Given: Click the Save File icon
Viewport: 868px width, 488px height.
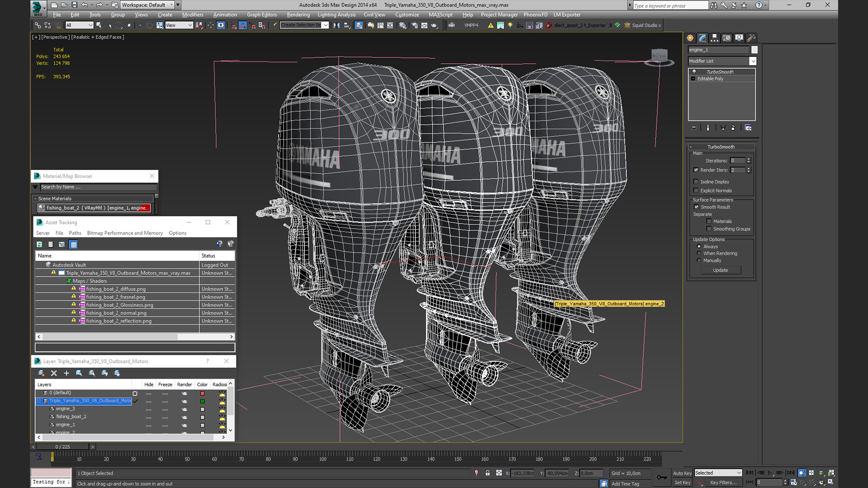Looking at the screenshot, I should 74,5.
